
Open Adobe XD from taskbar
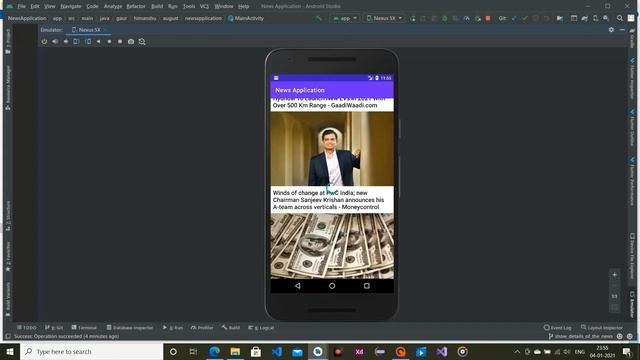(359, 351)
